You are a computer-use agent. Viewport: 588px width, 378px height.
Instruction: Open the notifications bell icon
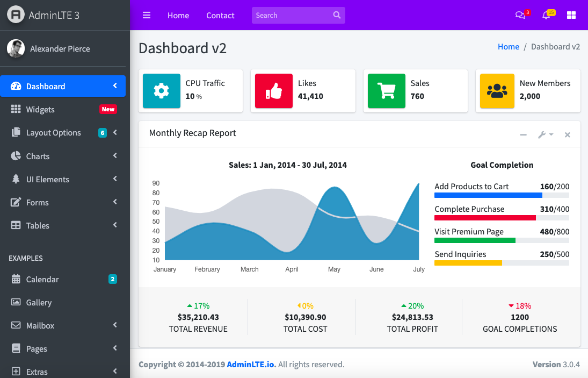546,15
